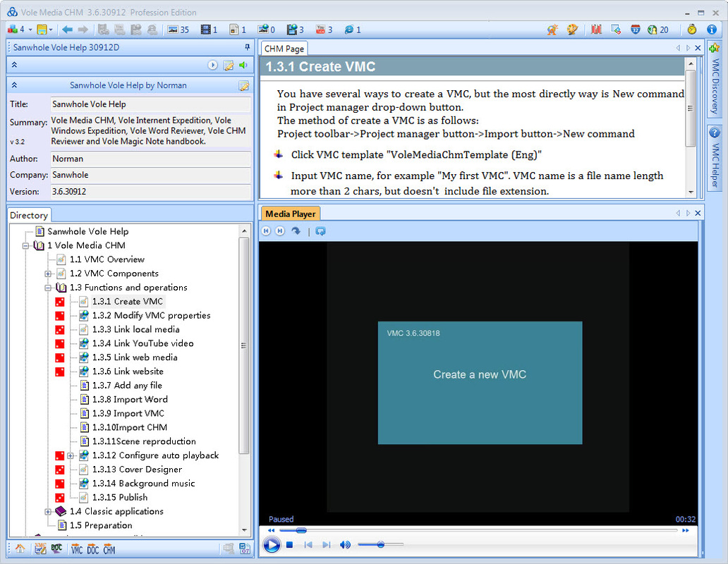Open the VMC Helper side tab
Screen dimensions: 728x564
[715, 157]
